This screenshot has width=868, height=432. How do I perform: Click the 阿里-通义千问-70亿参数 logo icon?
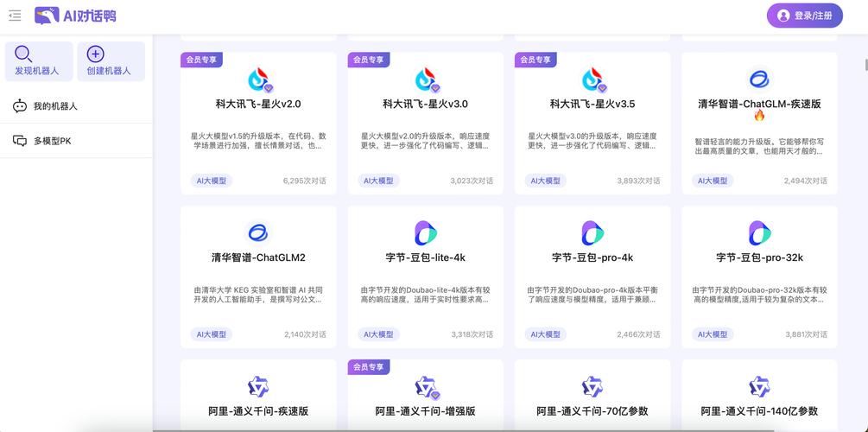(x=592, y=386)
